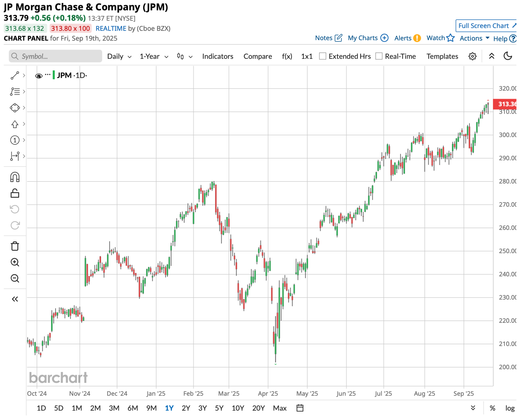The image size is (524, 420).
Task: Select the 2Y time range
Action: tap(186, 408)
